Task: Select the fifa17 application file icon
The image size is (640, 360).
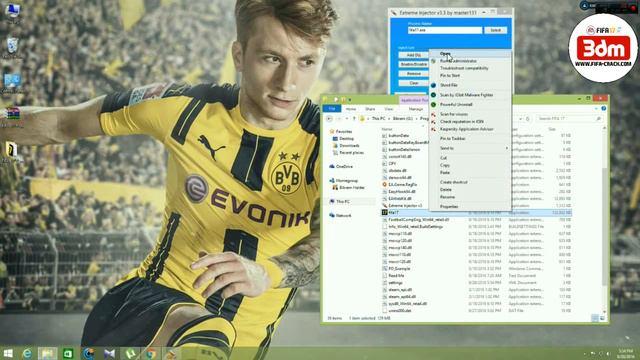Action: [384, 213]
